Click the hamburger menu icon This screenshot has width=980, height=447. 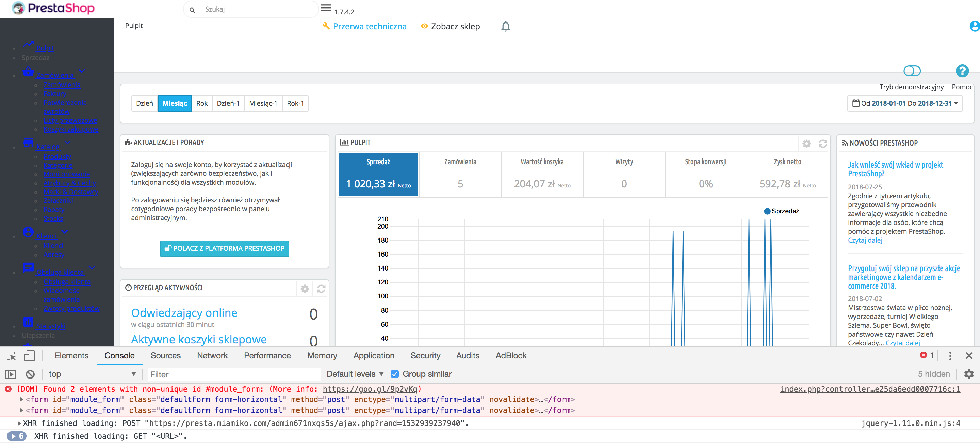(326, 8)
